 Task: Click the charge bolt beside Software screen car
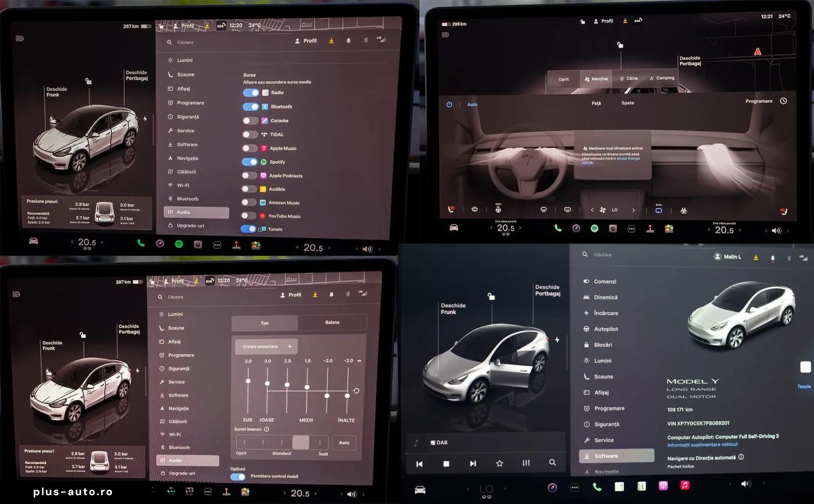click(x=557, y=340)
